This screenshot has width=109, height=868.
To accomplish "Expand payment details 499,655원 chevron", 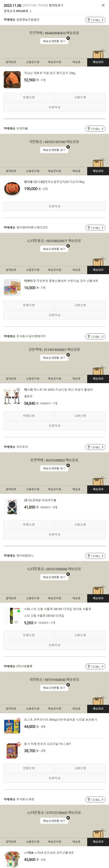I will (30, 11).
